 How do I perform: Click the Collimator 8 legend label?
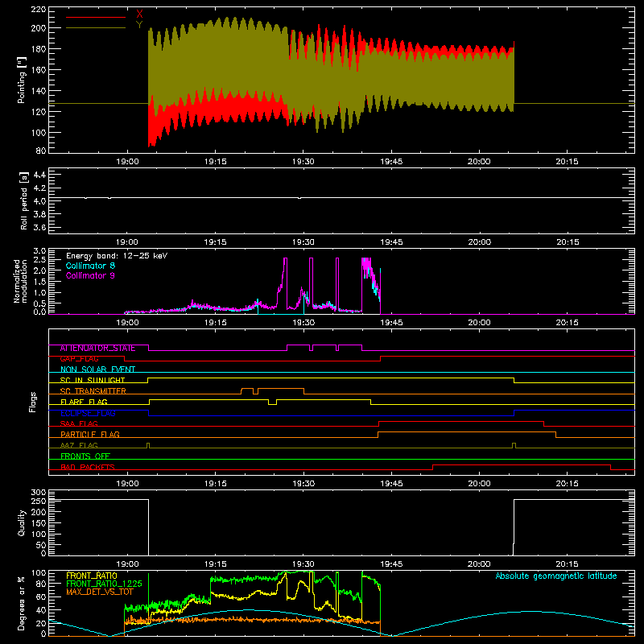point(90,266)
